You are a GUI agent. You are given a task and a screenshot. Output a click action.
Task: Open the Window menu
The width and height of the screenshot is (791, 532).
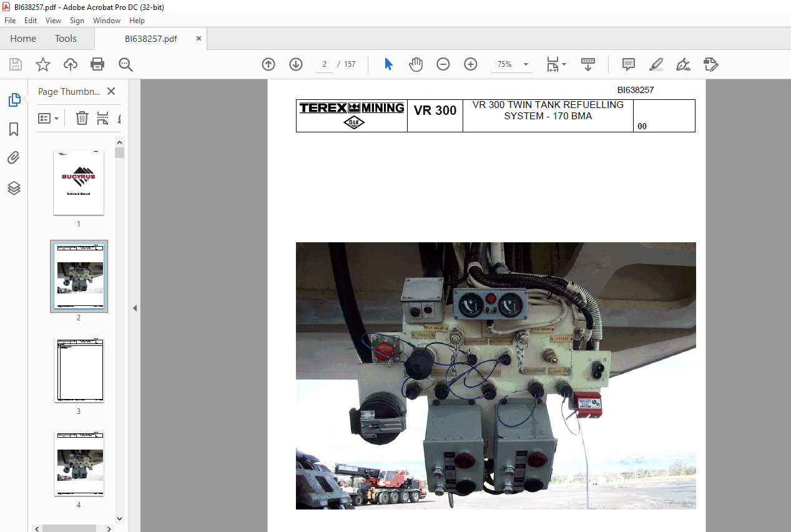tap(107, 21)
